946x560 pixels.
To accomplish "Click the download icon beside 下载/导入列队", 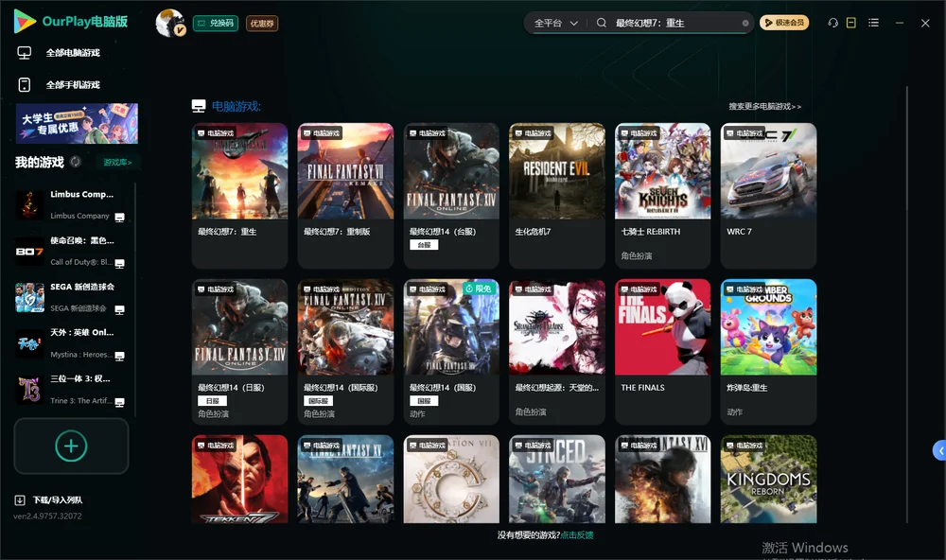I will coord(20,499).
